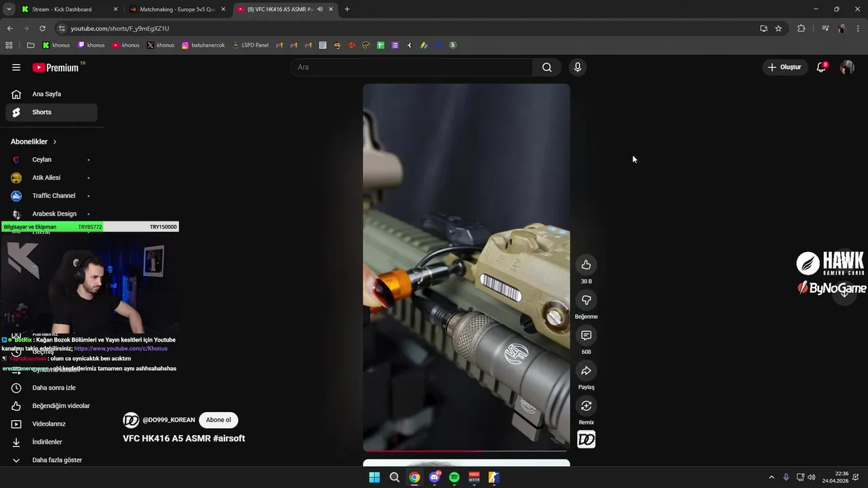868x488 pixels.
Task: Click the YouTube Premium logo
Action: tap(56, 68)
